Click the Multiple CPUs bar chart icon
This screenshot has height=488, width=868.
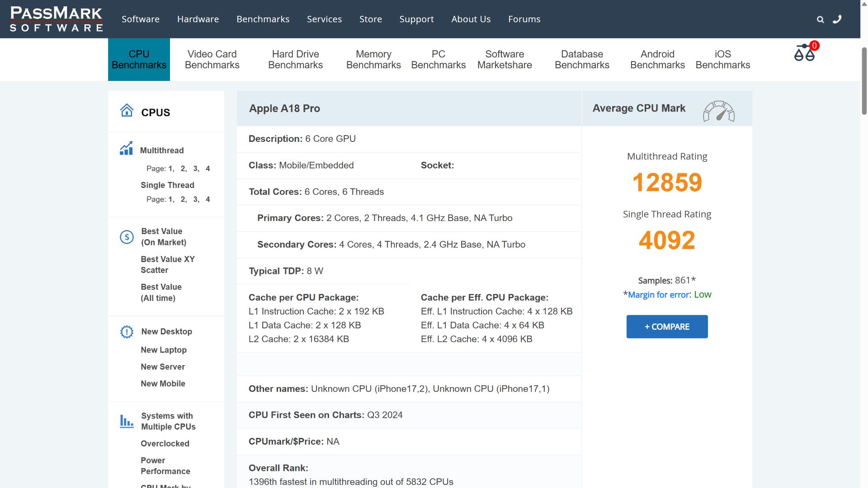127,421
